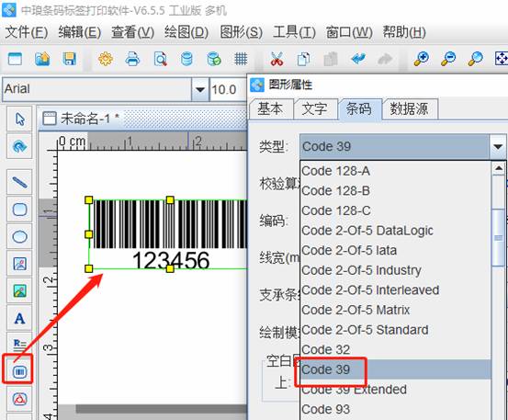The image size is (508, 420).
Task: Switch to the 文字 tab
Action: 314,108
